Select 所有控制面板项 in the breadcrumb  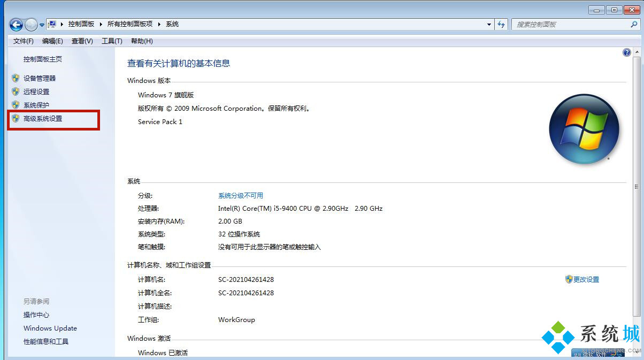[x=130, y=24]
